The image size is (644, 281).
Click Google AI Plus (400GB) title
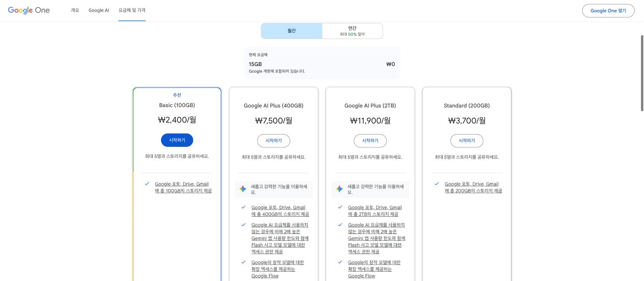[274, 106]
